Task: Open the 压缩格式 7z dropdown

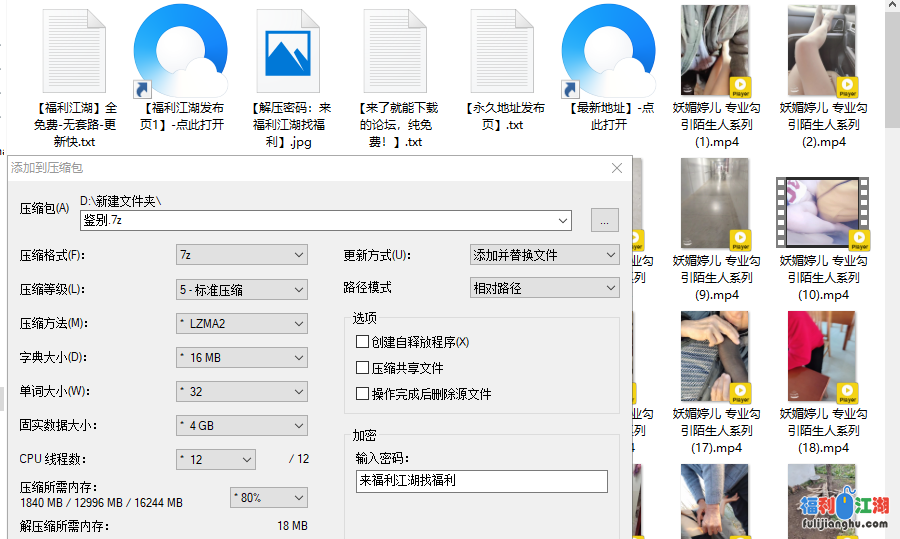Action: point(241,255)
